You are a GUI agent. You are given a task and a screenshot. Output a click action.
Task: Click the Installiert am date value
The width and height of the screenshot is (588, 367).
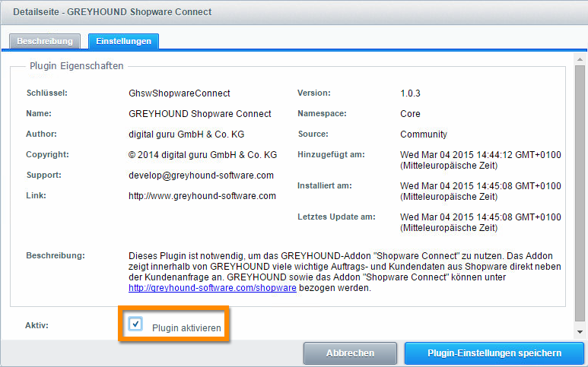[x=481, y=191]
